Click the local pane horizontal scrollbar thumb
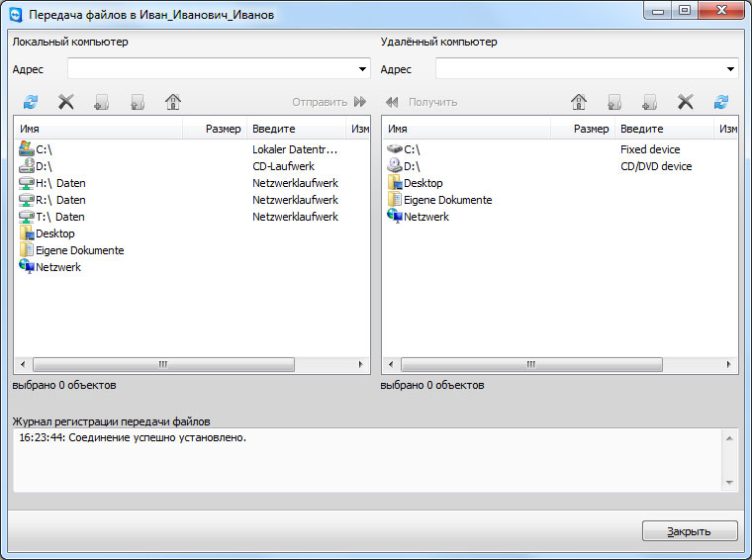Image resolution: width=752 pixels, height=560 pixels. (x=163, y=364)
